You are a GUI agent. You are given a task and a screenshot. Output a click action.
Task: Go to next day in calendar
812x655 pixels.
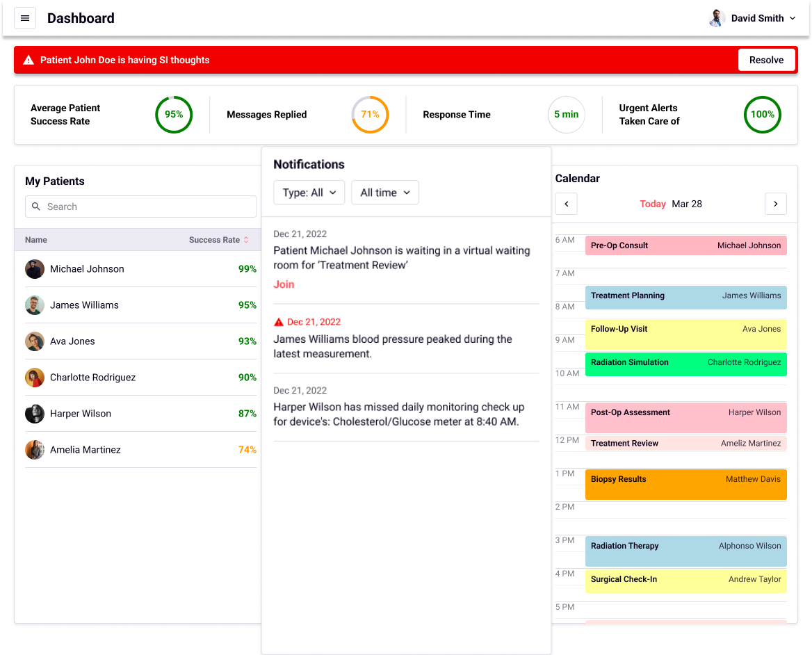[775, 204]
